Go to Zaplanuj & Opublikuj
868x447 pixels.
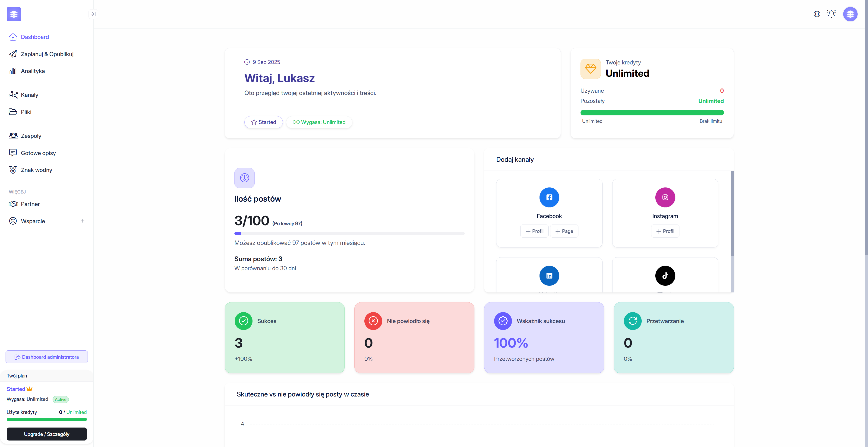(47, 54)
